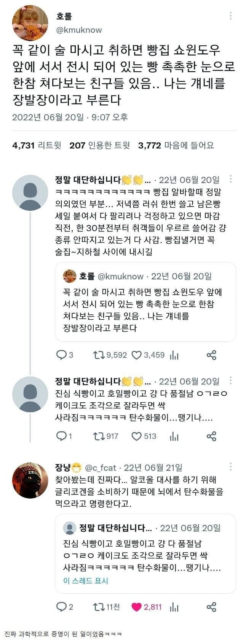This screenshot has height=644, width=246.
Task: Reply to the tweet with 9,592 retweets
Action: point(61,355)
